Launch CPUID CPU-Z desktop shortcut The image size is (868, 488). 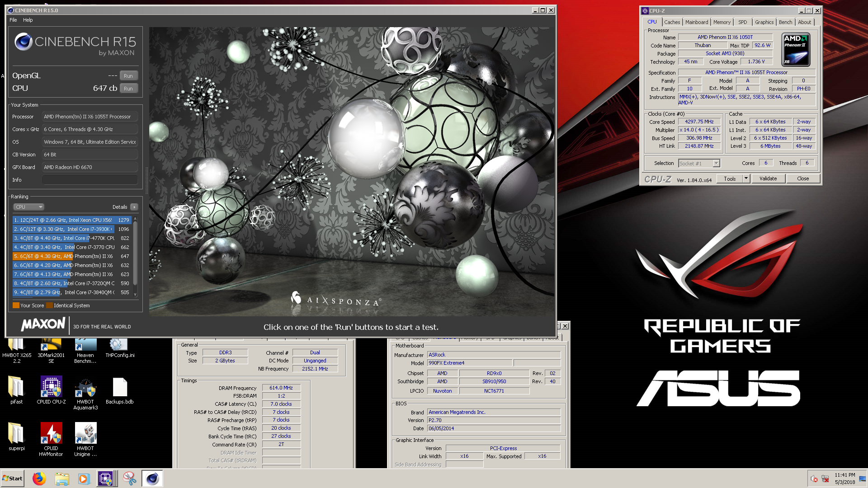click(51, 391)
